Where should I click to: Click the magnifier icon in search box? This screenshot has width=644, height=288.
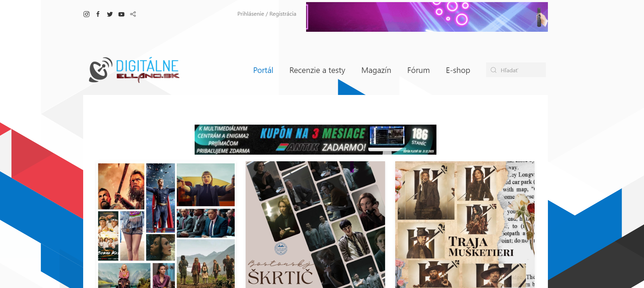click(493, 70)
